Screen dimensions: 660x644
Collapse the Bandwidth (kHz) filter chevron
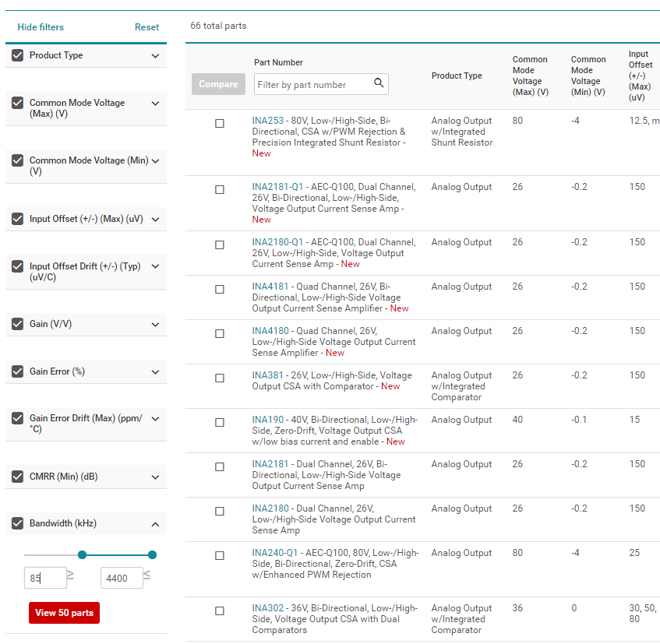click(x=155, y=524)
